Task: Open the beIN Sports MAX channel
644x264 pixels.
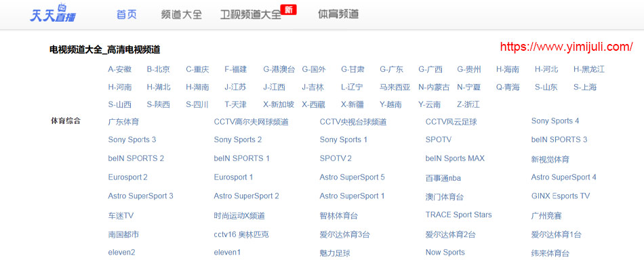Action: [x=455, y=158]
